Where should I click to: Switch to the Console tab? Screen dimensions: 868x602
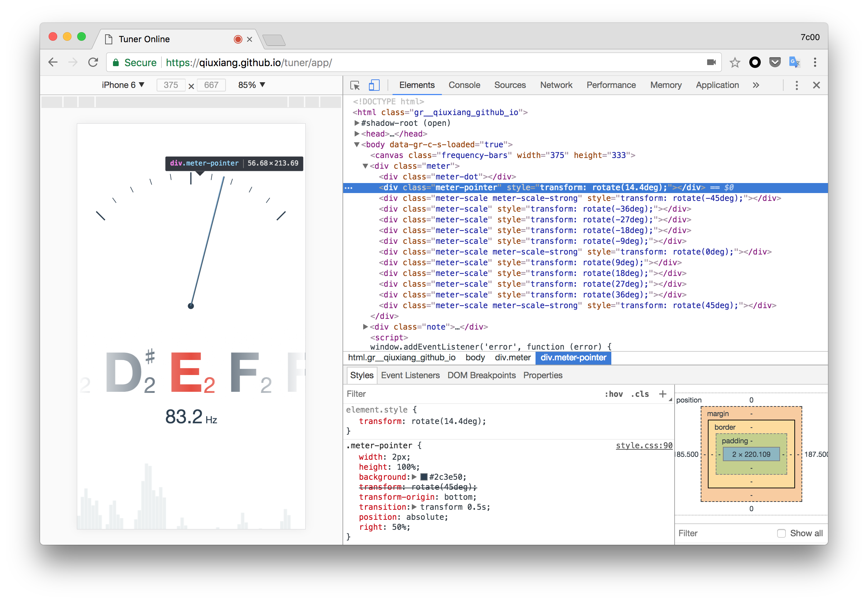[464, 85]
